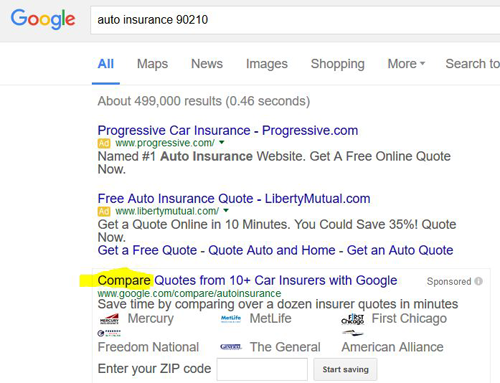Click the Get an Auto Quote sitelink

pyautogui.click(x=400, y=250)
